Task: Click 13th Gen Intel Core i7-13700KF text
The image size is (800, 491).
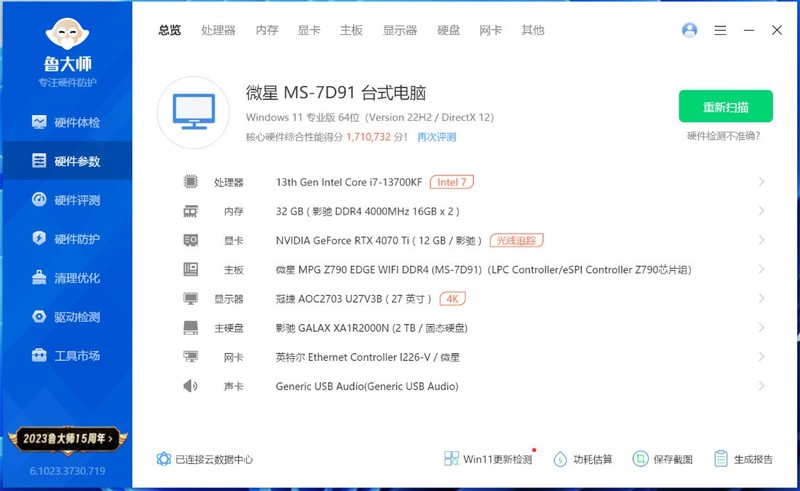Action: click(x=349, y=182)
